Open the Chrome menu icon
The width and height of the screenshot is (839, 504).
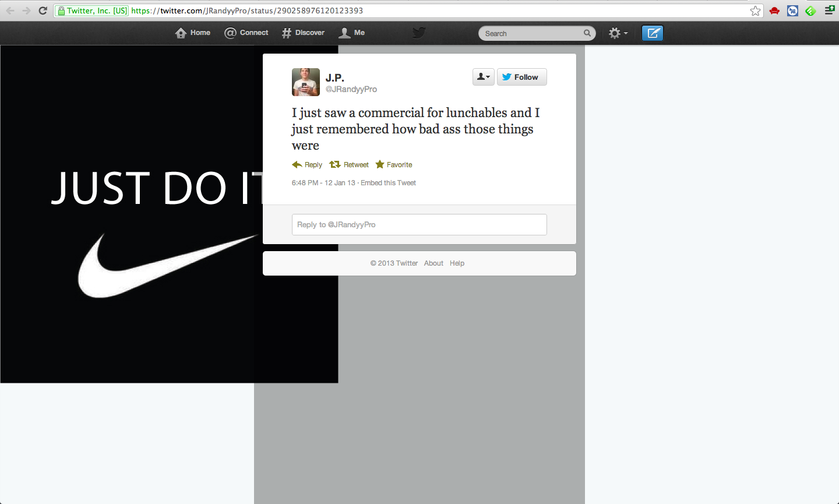coord(830,10)
